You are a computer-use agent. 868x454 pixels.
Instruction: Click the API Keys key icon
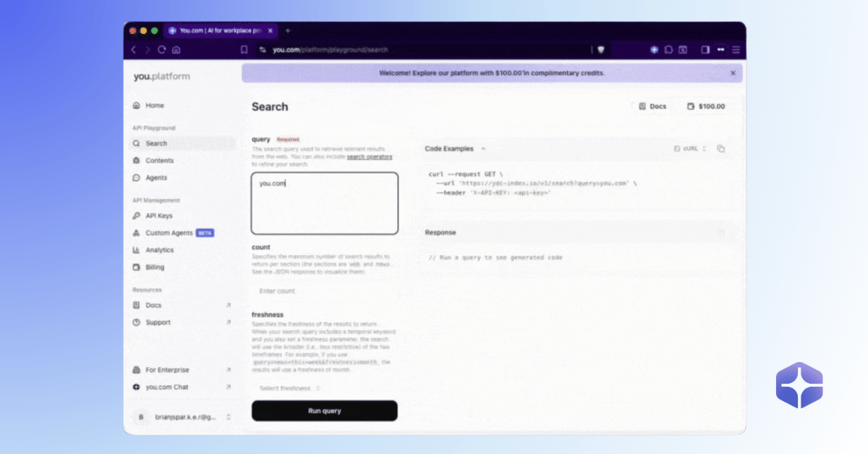point(136,216)
